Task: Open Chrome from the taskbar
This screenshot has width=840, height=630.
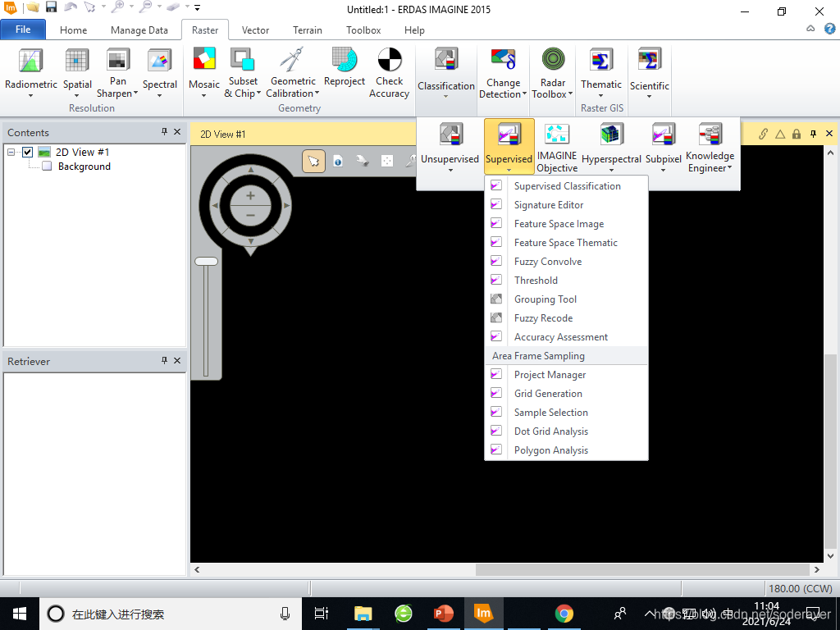Action: tap(564, 614)
